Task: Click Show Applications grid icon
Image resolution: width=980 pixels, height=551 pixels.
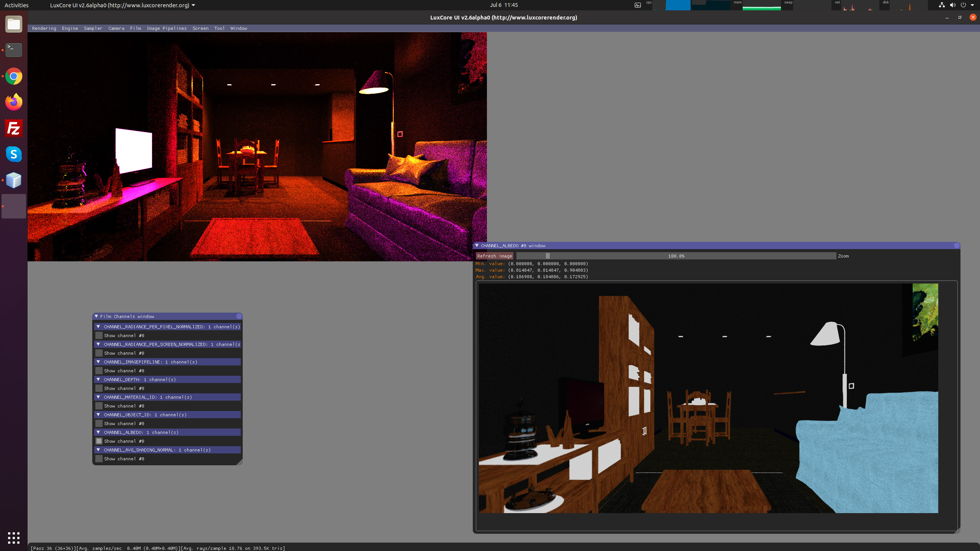Action: [x=14, y=538]
